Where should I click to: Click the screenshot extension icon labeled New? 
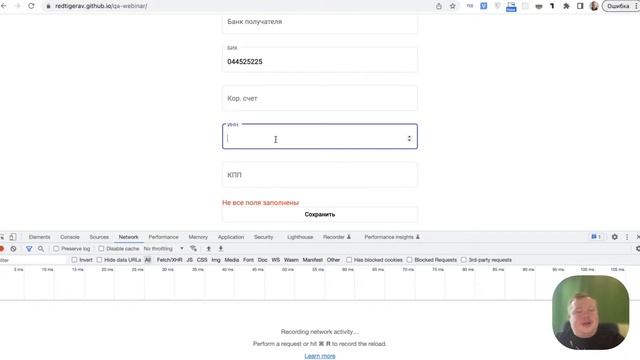[511, 7]
